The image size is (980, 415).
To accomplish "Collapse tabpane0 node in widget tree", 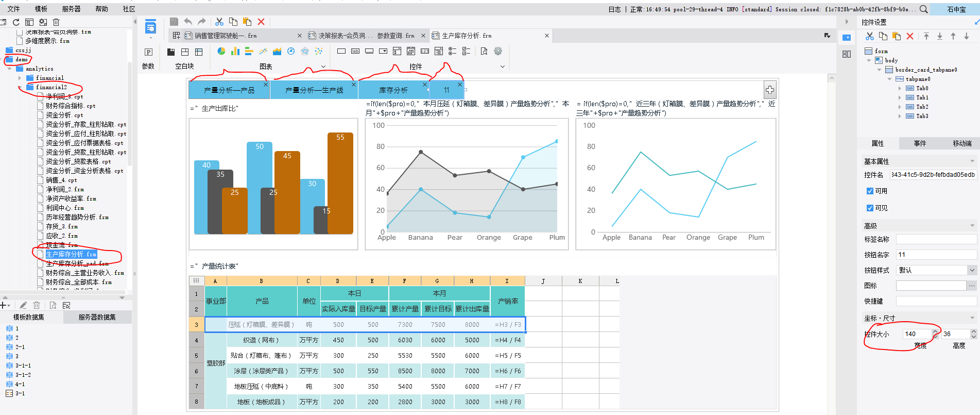I will click(x=889, y=79).
